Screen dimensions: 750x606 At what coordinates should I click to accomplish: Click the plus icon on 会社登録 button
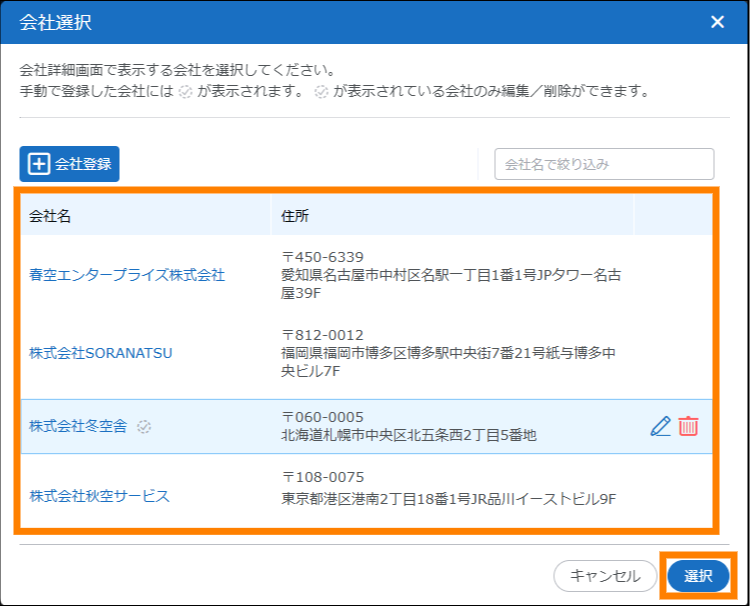(38, 164)
